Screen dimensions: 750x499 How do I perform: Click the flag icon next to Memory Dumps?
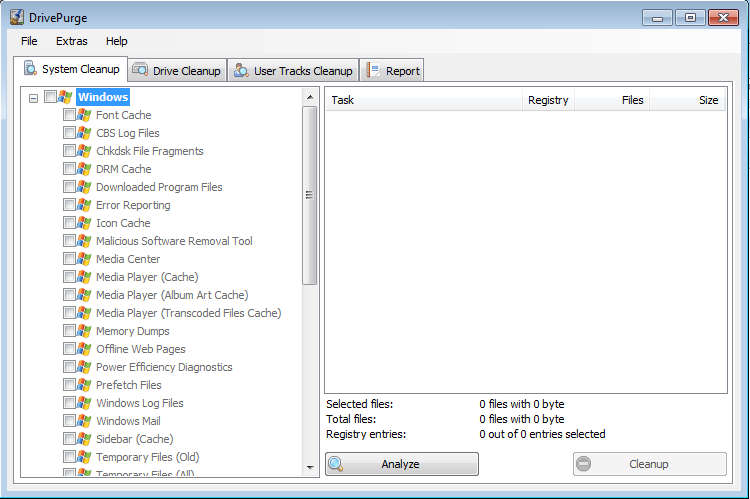click(84, 331)
